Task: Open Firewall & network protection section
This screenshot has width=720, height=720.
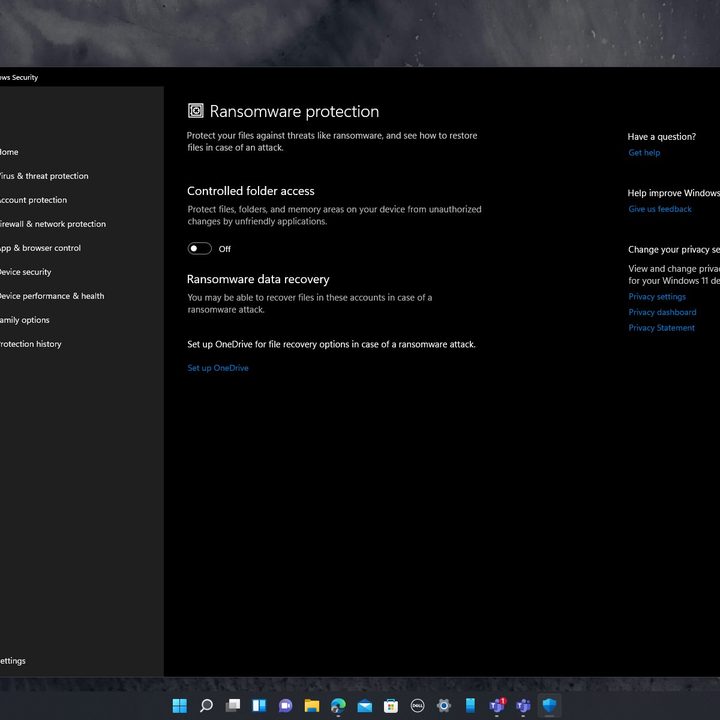Action: [53, 224]
